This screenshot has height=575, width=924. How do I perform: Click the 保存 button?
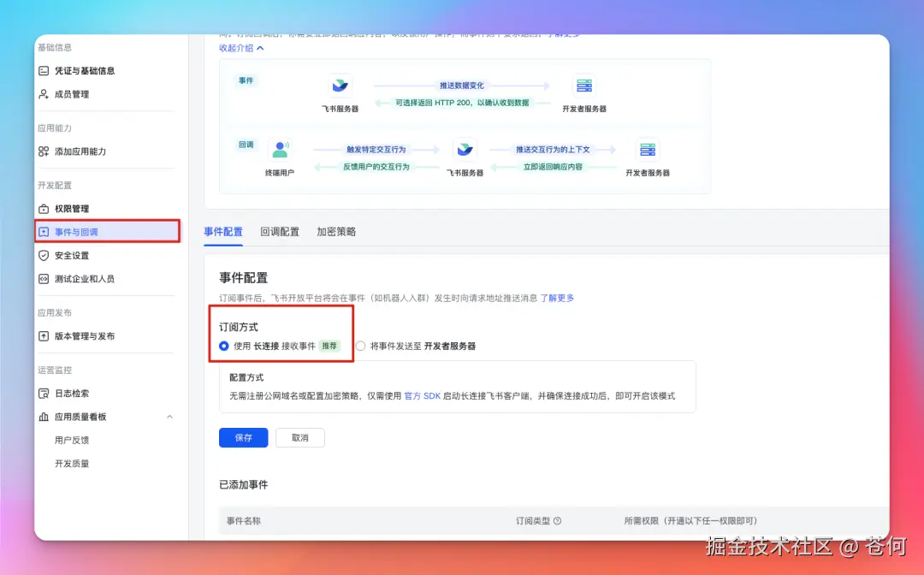tap(243, 437)
